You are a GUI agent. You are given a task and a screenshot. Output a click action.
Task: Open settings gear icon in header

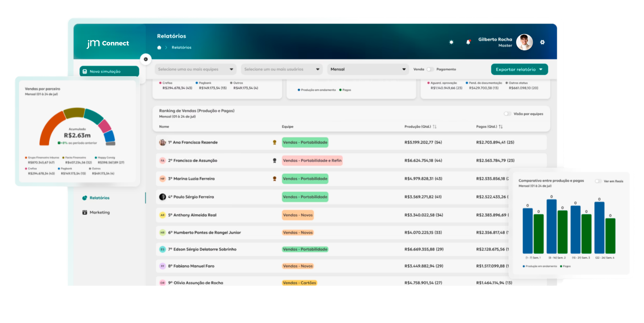(x=542, y=42)
